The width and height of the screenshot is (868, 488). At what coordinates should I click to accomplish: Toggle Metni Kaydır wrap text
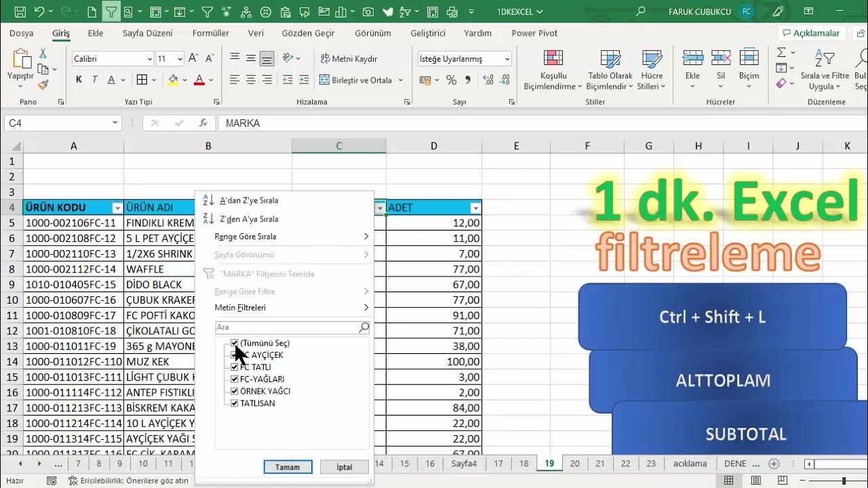click(x=349, y=59)
